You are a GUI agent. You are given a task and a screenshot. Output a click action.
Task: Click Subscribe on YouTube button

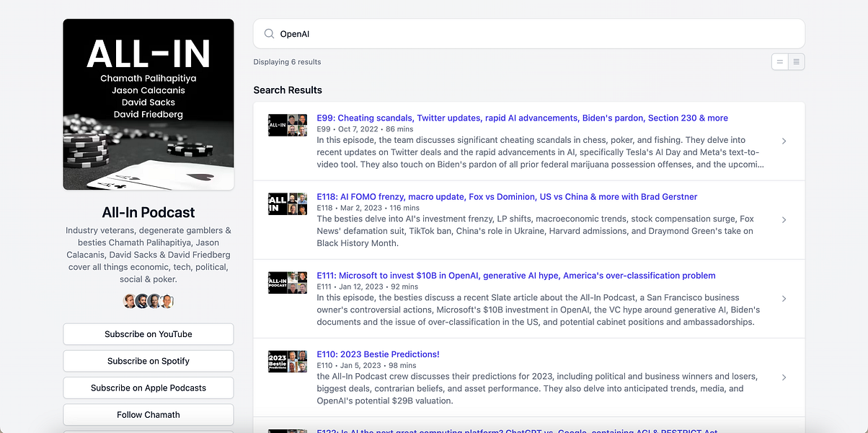coord(149,334)
